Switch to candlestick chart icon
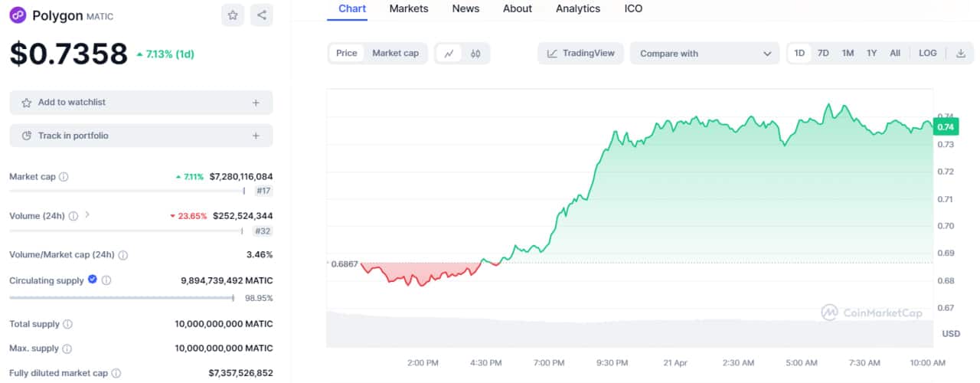Image resolution: width=980 pixels, height=383 pixels. (x=475, y=54)
